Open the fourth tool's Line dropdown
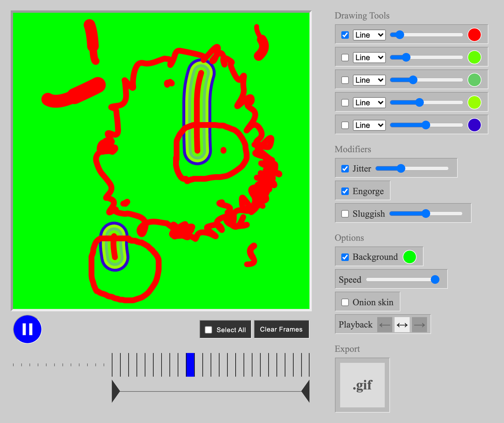This screenshot has width=504, height=423. point(369,103)
